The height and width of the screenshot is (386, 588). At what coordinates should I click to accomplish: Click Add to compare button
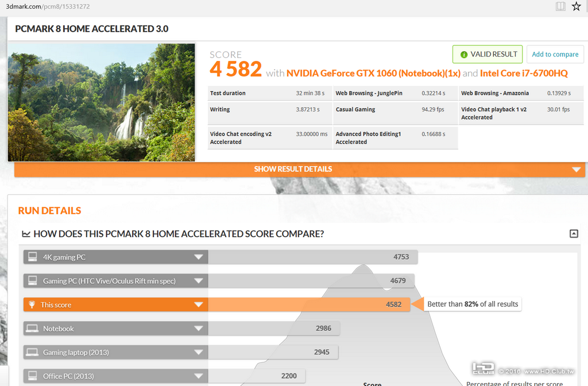point(555,55)
